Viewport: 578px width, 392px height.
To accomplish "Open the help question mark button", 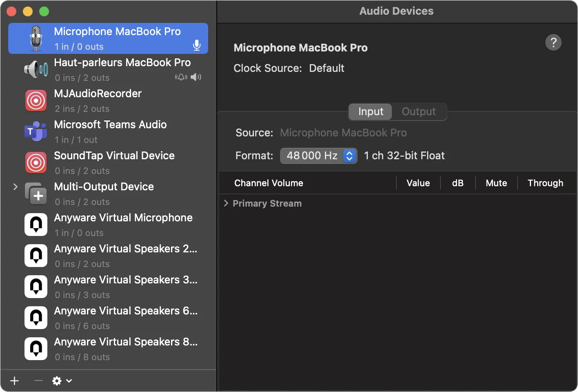I will (x=554, y=42).
